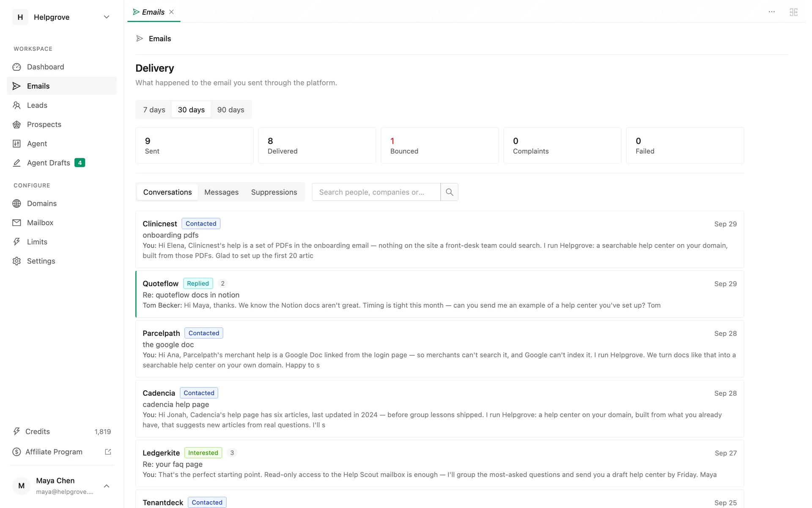Click the Affiliate Program dollar icon
The height and width of the screenshot is (508, 812).
pyautogui.click(x=16, y=452)
